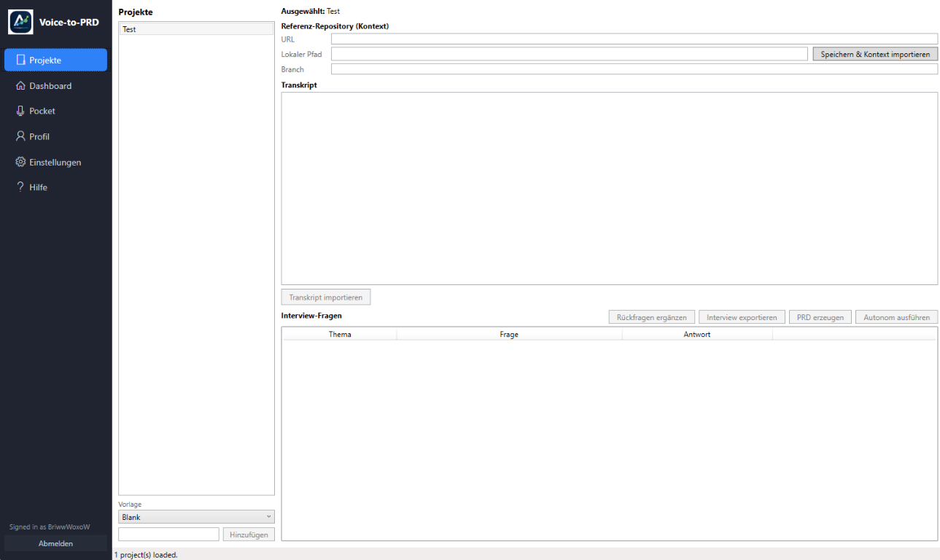Screen dimensions: 940x560
Task: Click the Dashboard house icon
Action: click(20, 85)
